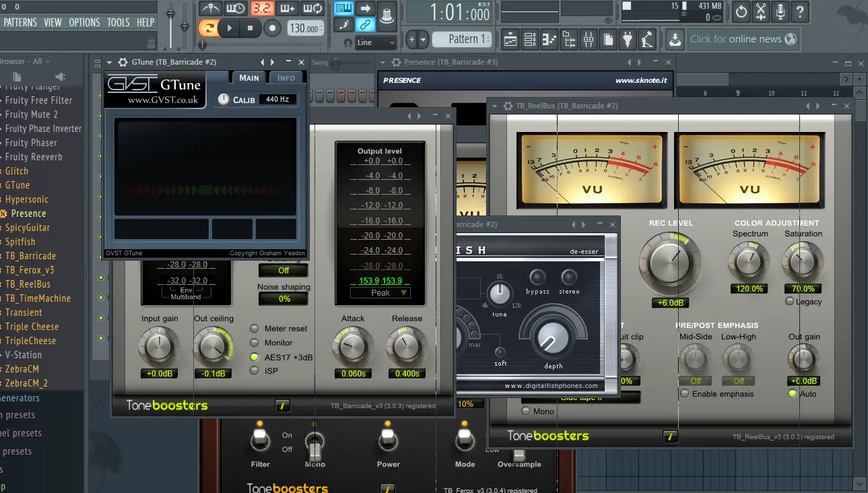This screenshot has width=868, height=493.
Task: Toggle Spitfish stereo button
Action: [569, 277]
